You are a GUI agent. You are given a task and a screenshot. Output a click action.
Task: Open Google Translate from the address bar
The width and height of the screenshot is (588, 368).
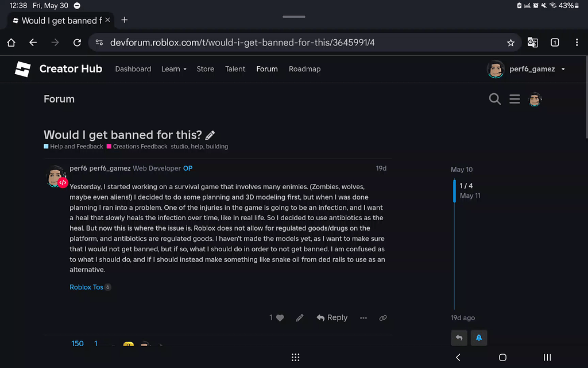point(532,42)
